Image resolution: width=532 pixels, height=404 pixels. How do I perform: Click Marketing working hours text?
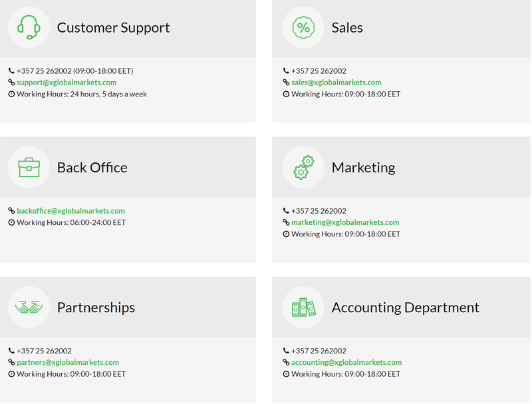pyautogui.click(x=346, y=234)
